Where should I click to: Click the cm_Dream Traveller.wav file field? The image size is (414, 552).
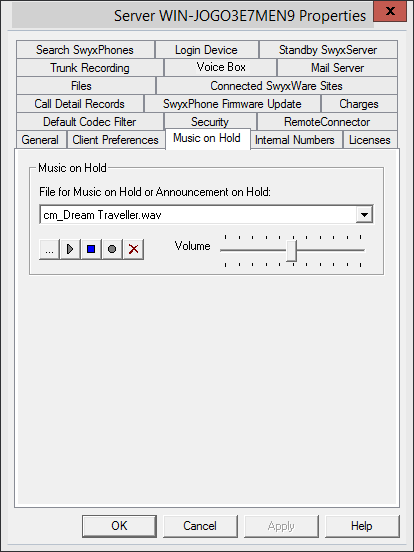click(x=197, y=214)
